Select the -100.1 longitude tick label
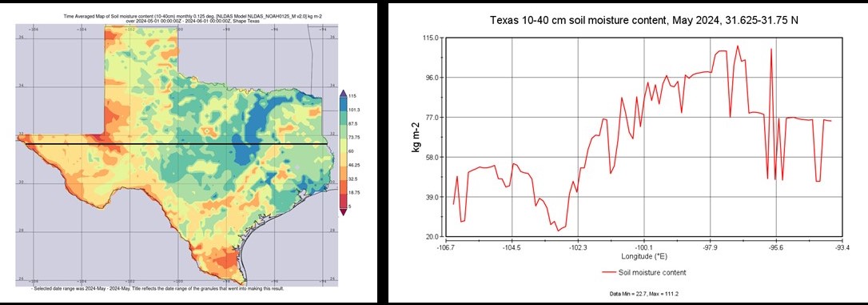Image resolution: width=868 pixels, height=305 pixels. pos(644,247)
